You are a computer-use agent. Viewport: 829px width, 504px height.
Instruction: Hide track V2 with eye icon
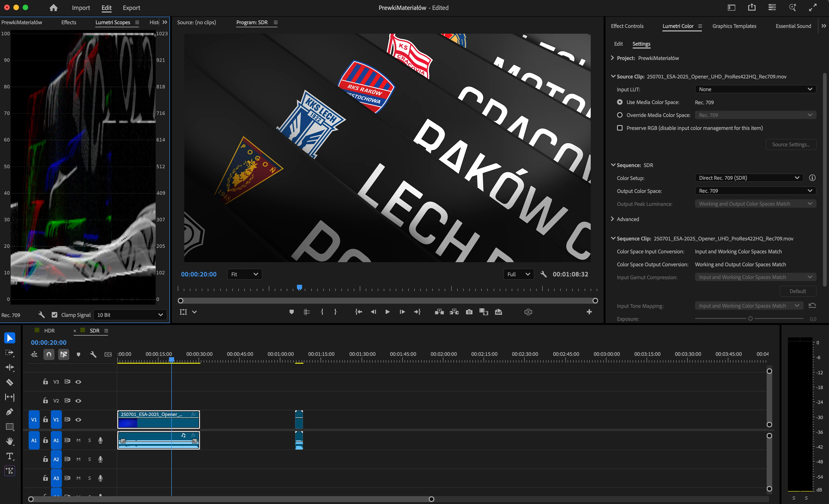click(x=78, y=401)
